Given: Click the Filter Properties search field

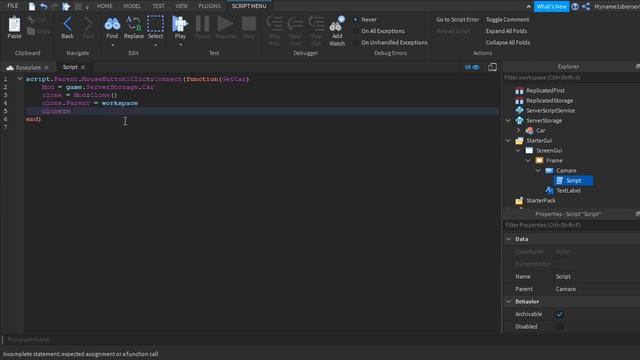Looking at the screenshot, I should coord(570,225).
